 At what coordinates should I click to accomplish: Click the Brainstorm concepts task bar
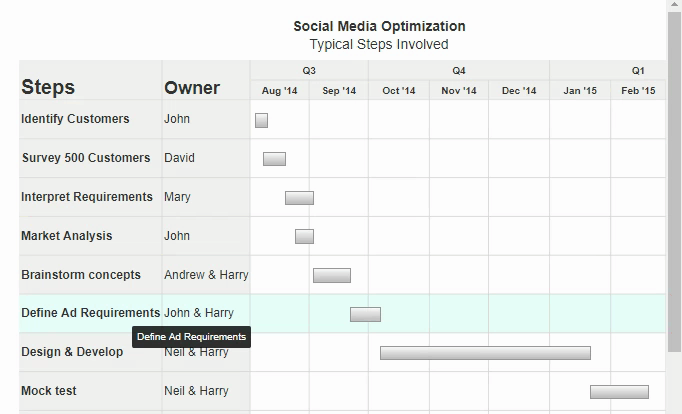331,275
